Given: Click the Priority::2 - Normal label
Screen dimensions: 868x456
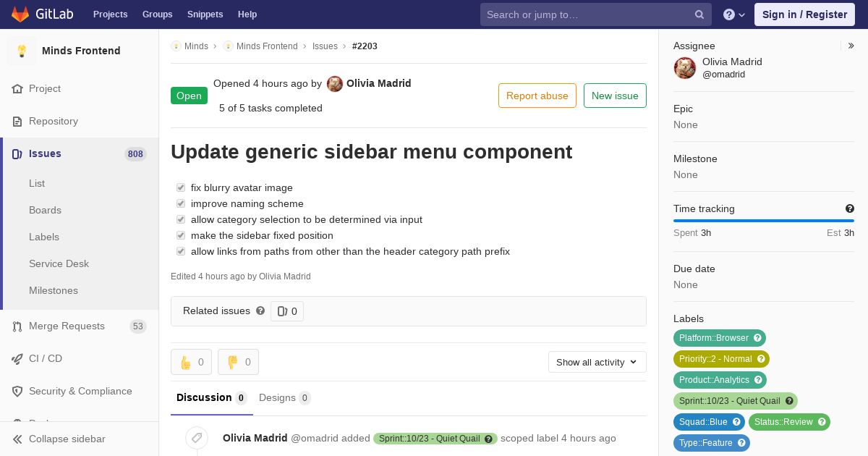Looking at the screenshot, I should pyautogui.click(x=721, y=359).
